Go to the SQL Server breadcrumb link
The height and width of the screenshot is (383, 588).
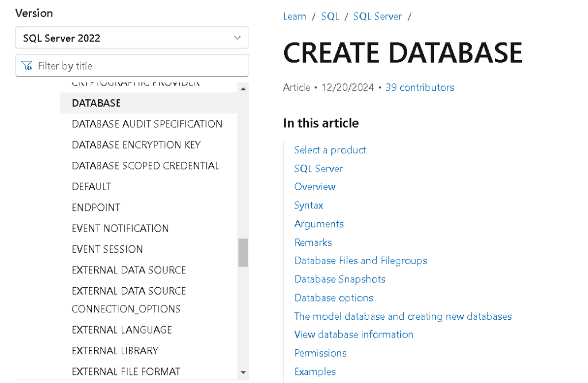pos(377,17)
